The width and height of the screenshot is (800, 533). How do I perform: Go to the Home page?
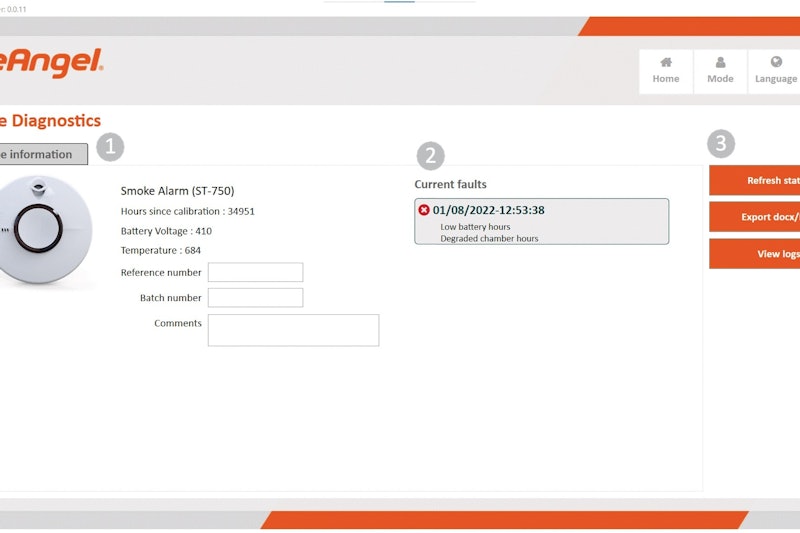pyautogui.click(x=665, y=70)
